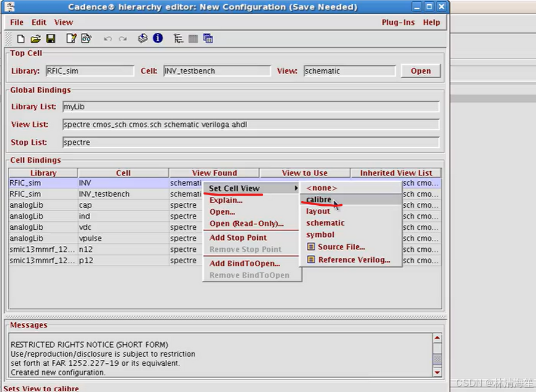Click Open... in the context menu
The height and width of the screenshot is (392, 536).
click(x=251, y=212)
